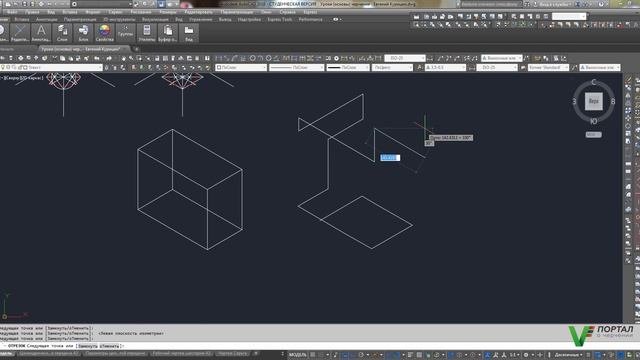This screenshot has width=640, height=360.
Task: Open the layer list dropdown
Action: (51, 67)
